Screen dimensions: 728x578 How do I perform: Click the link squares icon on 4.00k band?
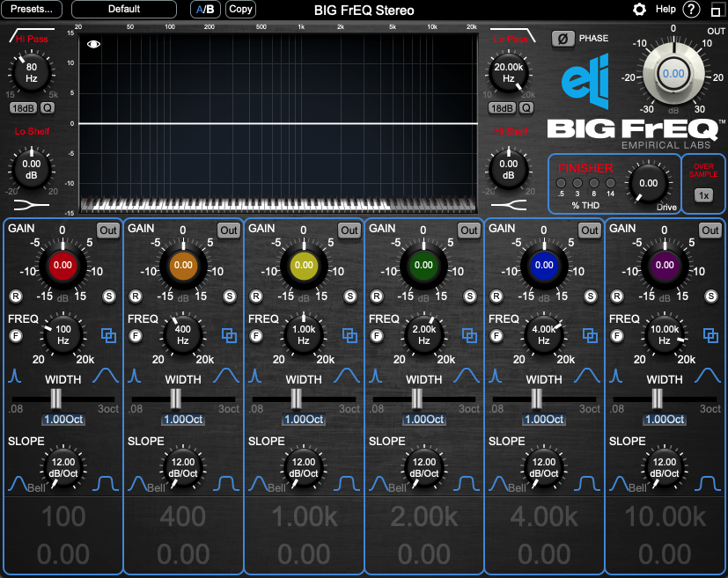pyautogui.click(x=590, y=336)
